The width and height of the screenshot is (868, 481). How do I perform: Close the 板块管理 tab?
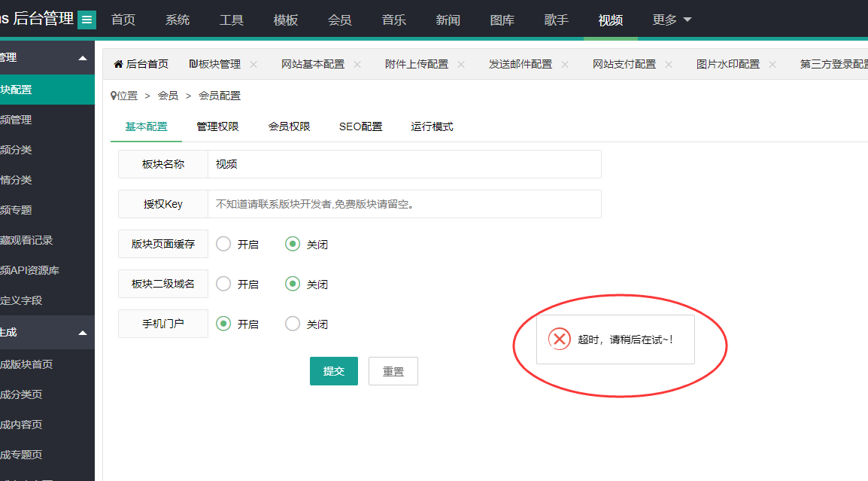(x=253, y=65)
